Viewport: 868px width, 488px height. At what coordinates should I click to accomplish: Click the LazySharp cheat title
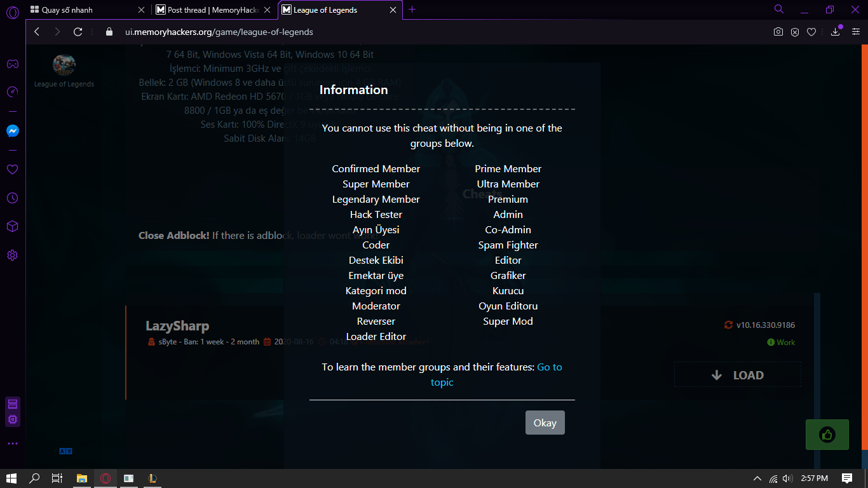click(177, 326)
